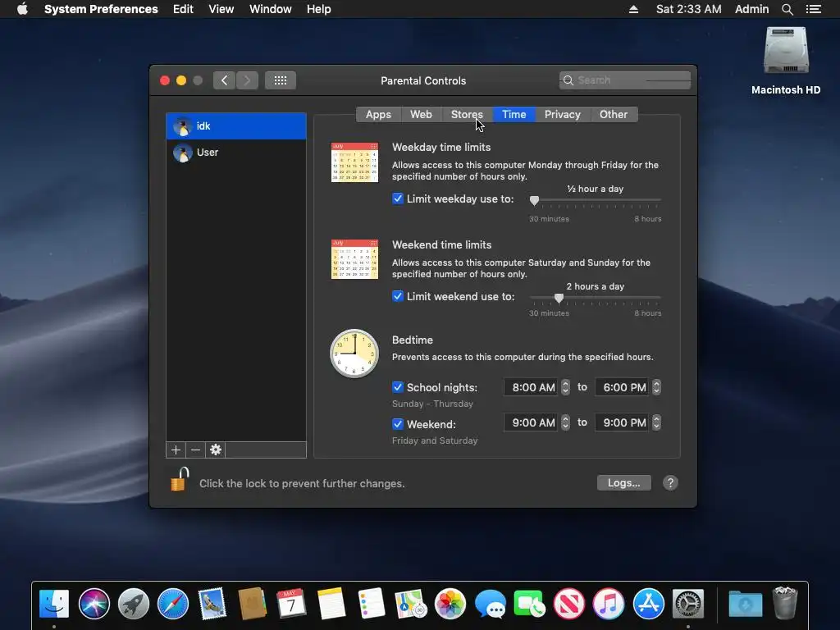Select the Time tab
This screenshot has width=840, height=630.
[514, 115]
